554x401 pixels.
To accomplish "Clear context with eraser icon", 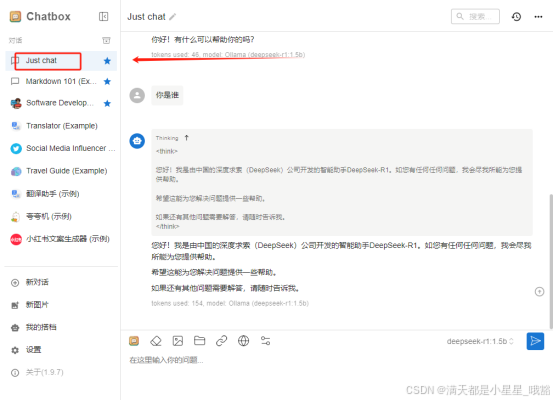I will coord(156,341).
